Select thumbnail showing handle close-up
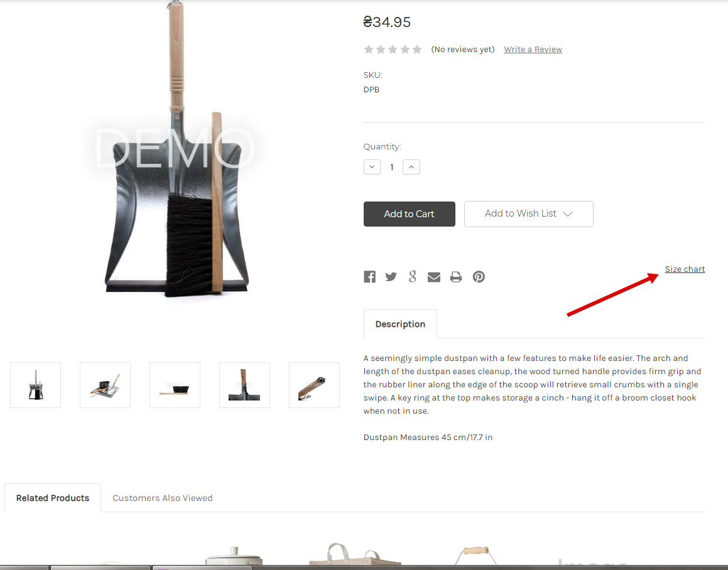Image resolution: width=728 pixels, height=570 pixels. point(314,385)
